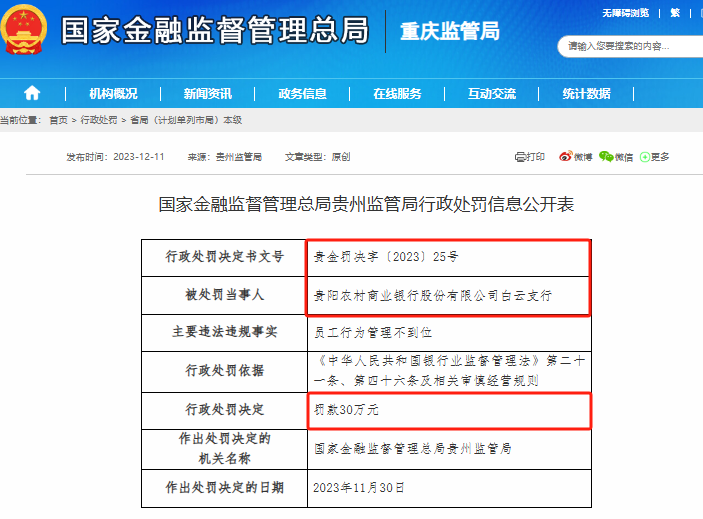Image resolution: width=703 pixels, height=519 pixels.
Task: Click the 国家金融监督管理总局 site title
Action: pos(215,30)
